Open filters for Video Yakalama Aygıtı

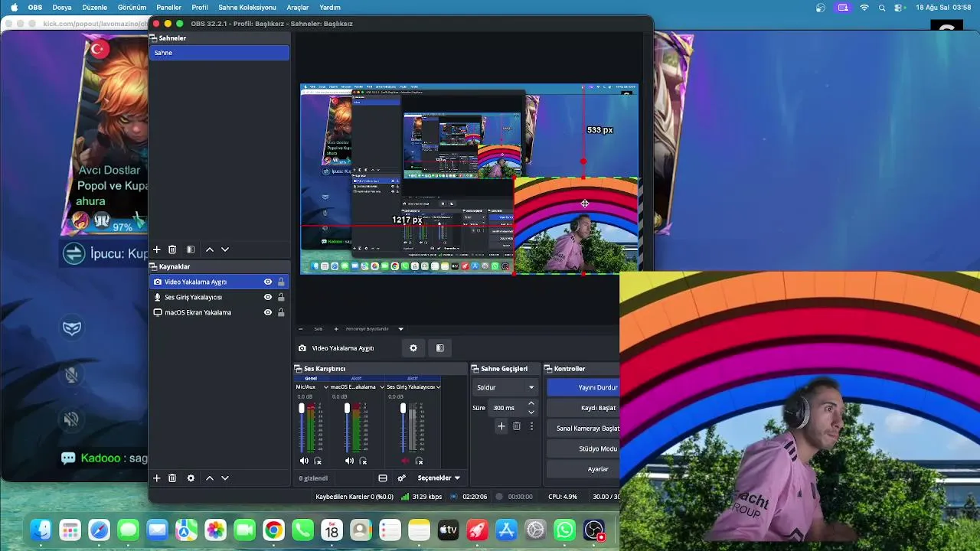click(x=439, y=348)
